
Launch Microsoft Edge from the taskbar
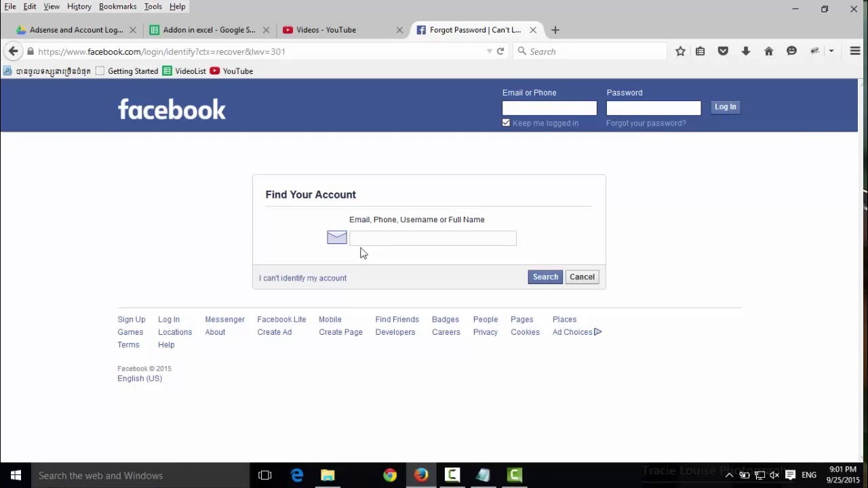297,475
